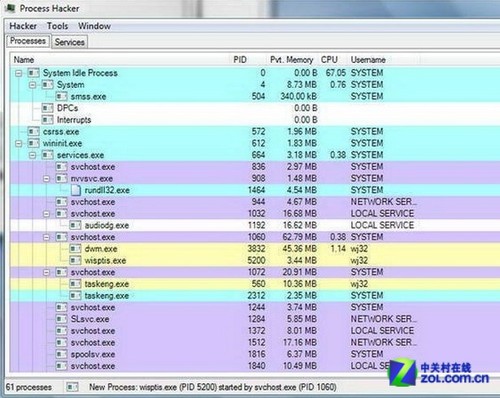This screenshot has width=500, height=398.
Task: Click the System process icon
Action: 47,84
